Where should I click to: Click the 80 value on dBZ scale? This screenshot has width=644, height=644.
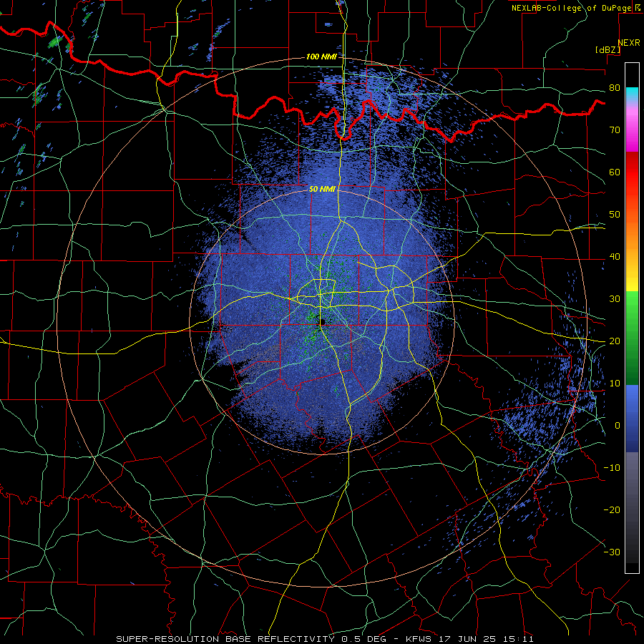(615, 87)
